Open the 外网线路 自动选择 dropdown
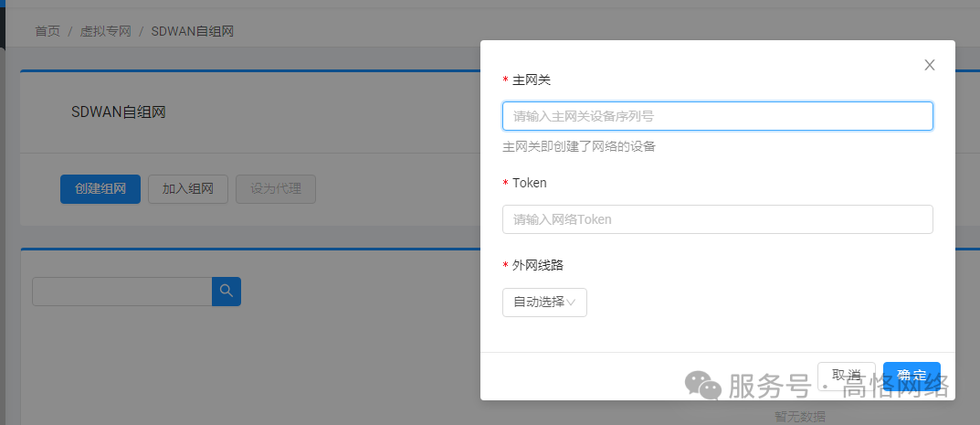The image size is (980, 425). tap(544, 303)
